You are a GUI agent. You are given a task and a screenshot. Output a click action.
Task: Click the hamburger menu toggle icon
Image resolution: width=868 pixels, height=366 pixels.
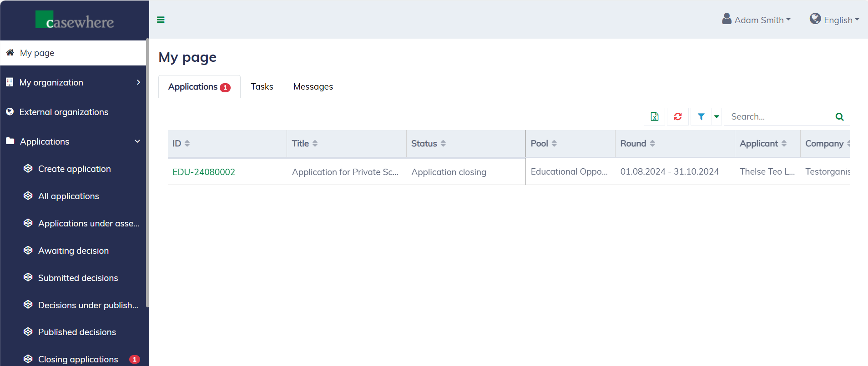coord(161,20)
